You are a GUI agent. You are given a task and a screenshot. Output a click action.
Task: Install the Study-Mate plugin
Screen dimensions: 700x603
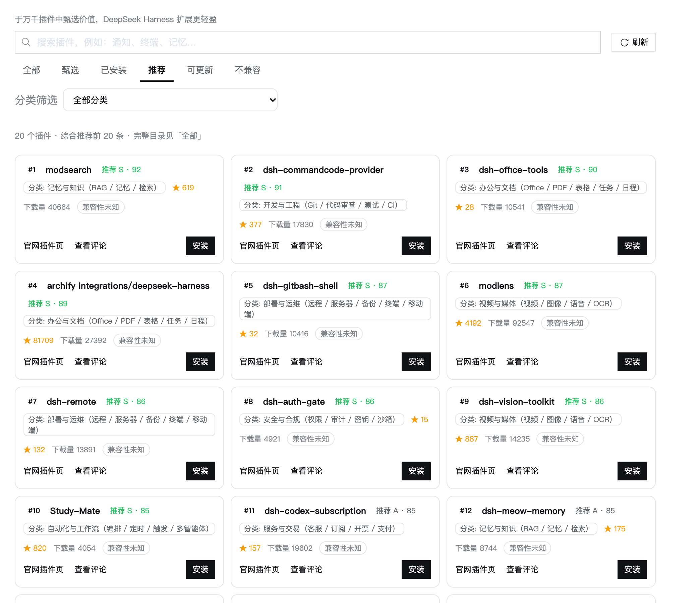[x=200, y=569]
